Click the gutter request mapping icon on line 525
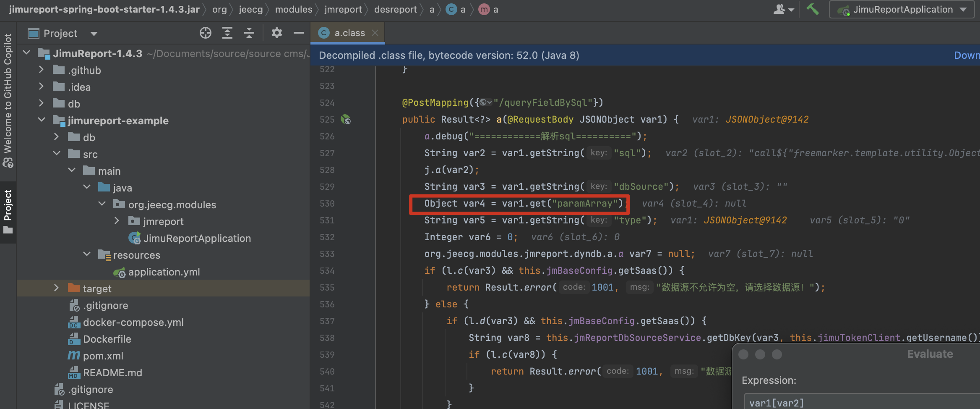 [346, 120]
